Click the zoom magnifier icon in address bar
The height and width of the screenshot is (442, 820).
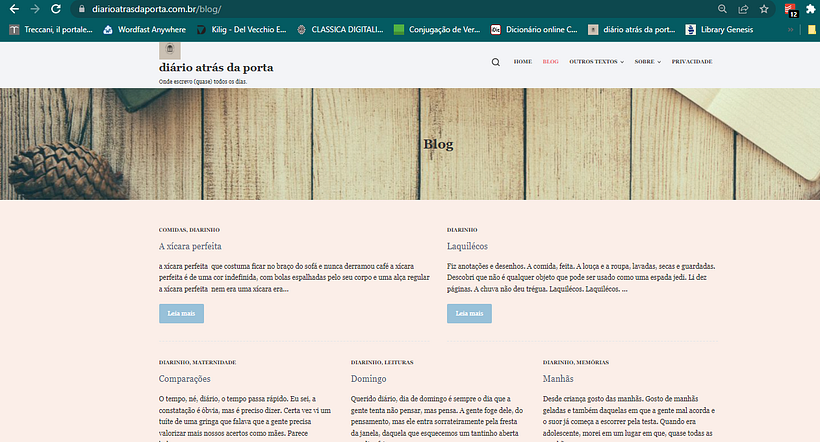click(x=723, y=8)
